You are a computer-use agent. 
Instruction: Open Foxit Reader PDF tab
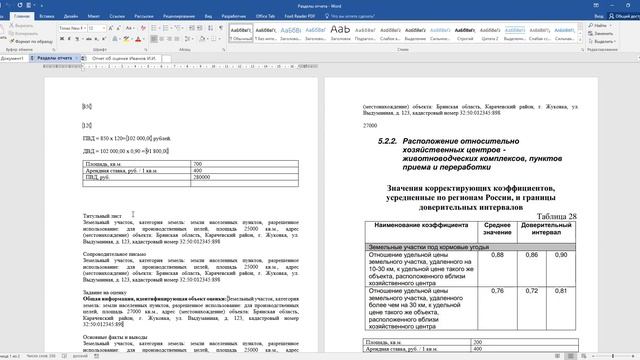(x=300, y=16)
